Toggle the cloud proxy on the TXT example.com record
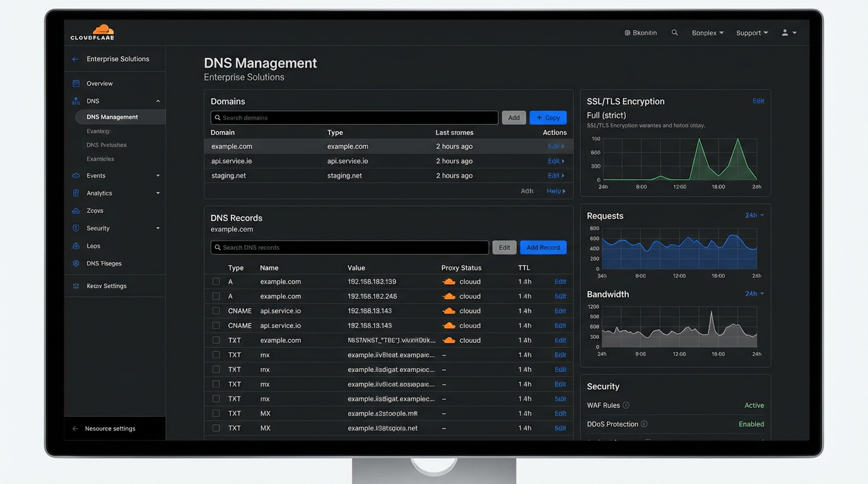 [449, 340]
